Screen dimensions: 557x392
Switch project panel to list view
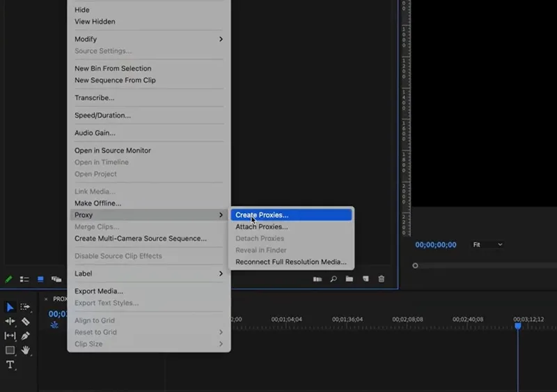tap(24, 279)
